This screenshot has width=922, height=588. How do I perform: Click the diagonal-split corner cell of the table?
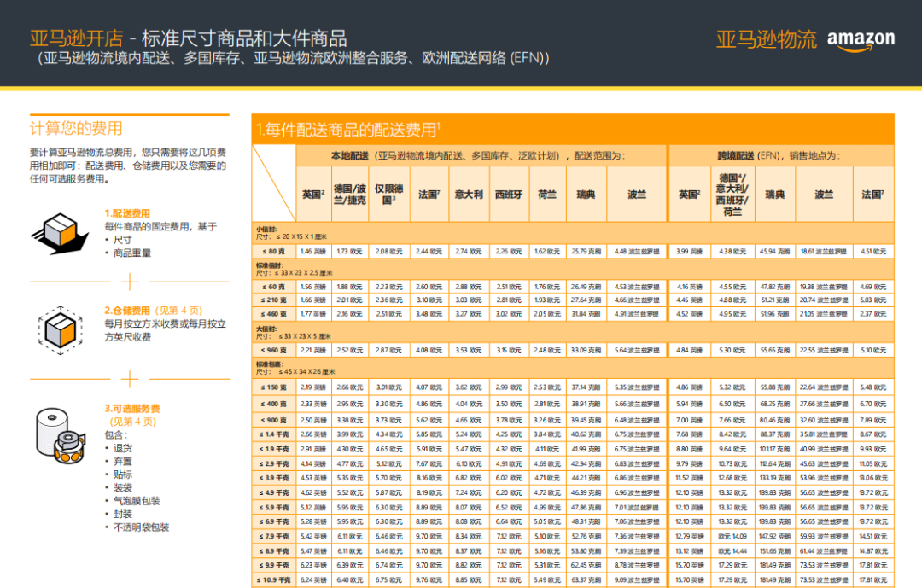[x=273, y=183]
